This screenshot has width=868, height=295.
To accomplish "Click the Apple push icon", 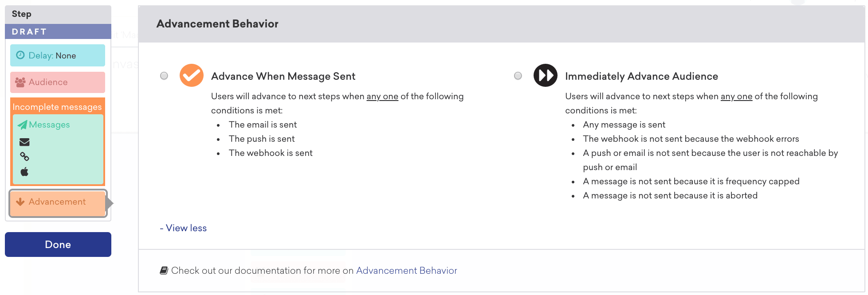I will (24, 171).
